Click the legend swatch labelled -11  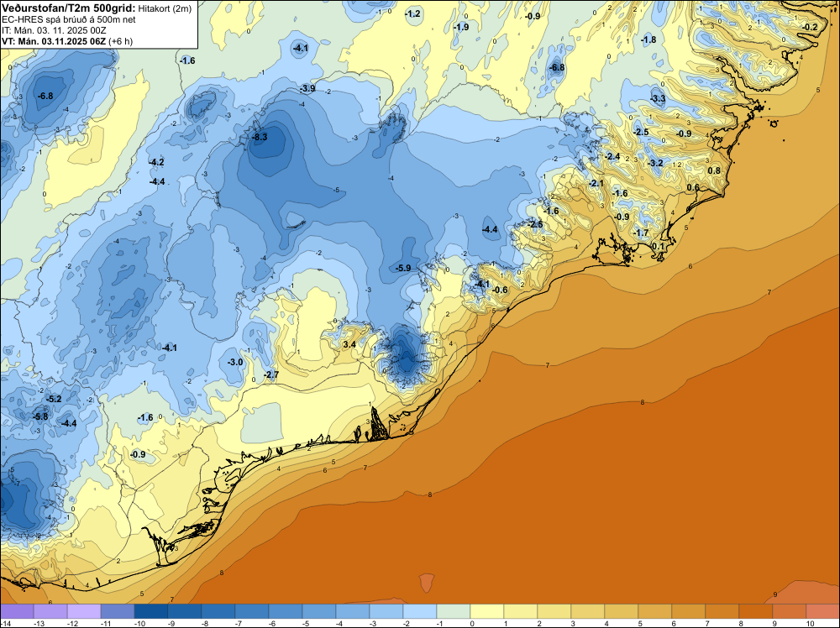click(x=118, y=611)
